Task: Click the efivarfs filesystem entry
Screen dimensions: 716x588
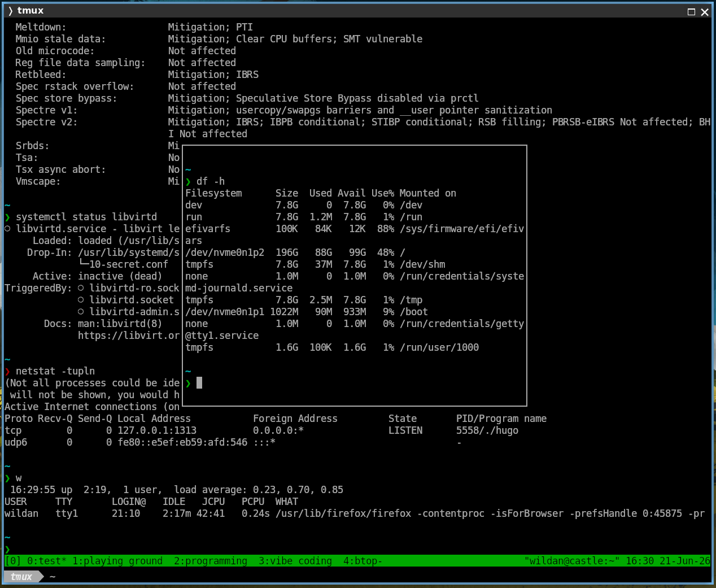Action: tap(208, 229)
